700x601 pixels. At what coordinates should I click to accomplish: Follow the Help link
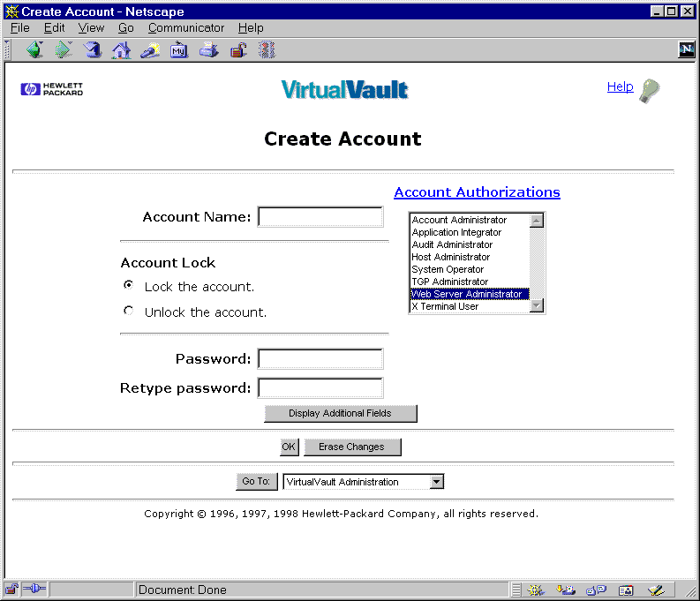(620, 86)
